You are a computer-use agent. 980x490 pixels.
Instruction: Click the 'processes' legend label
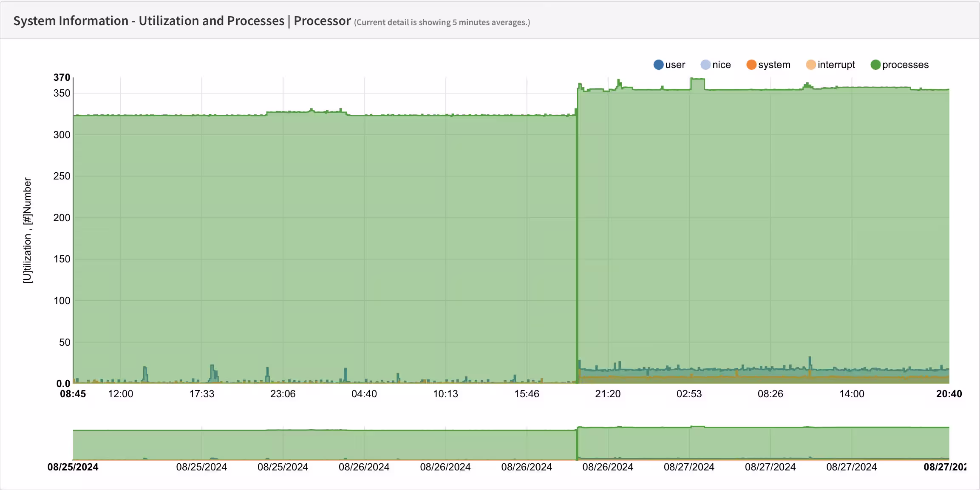pos(906,65)
